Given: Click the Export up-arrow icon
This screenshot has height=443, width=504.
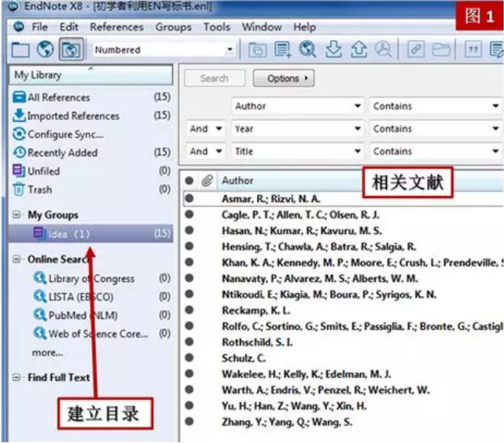Looking at the screenshot, I should 359,49.
